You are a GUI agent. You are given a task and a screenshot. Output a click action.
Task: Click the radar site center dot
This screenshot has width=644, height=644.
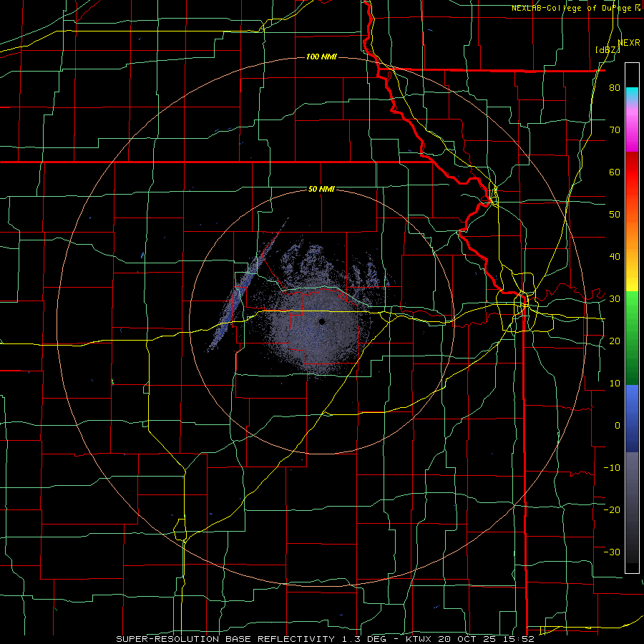pyautogui.click(x=322, y=321)
